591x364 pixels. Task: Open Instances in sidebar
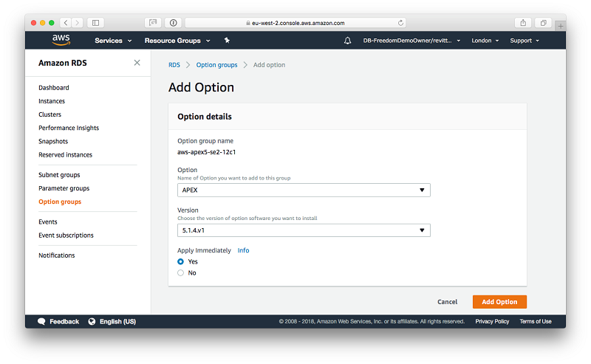pos(52,101)
